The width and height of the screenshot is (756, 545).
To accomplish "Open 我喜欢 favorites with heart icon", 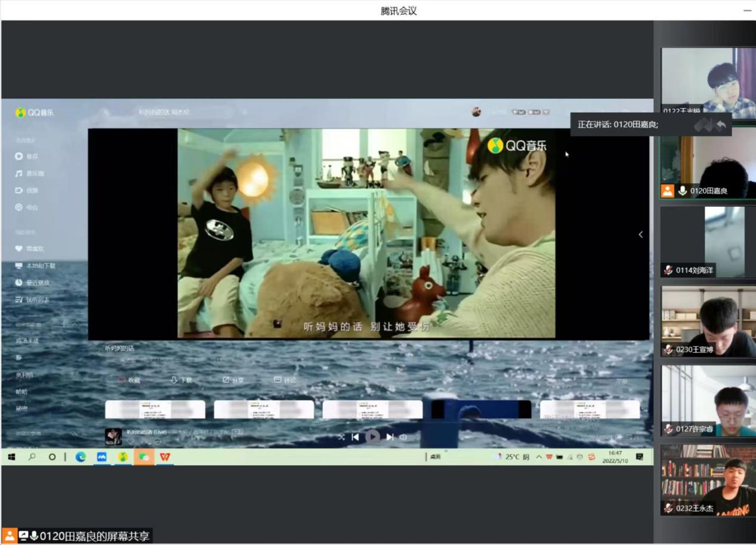I will (30, 249).
